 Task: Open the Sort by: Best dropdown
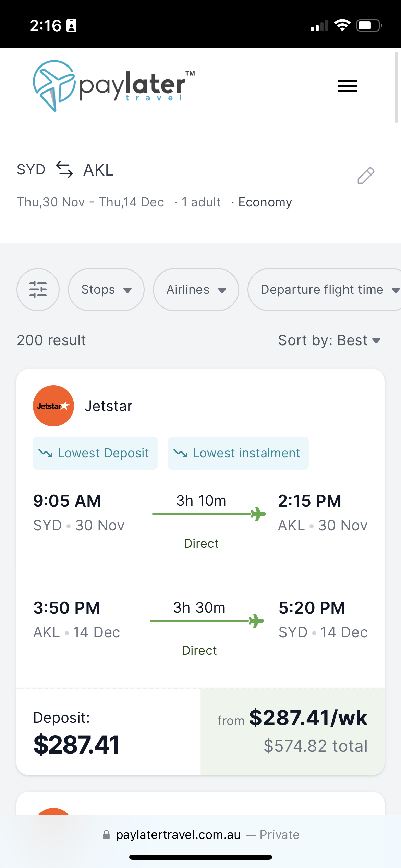[x=329, y=340]
